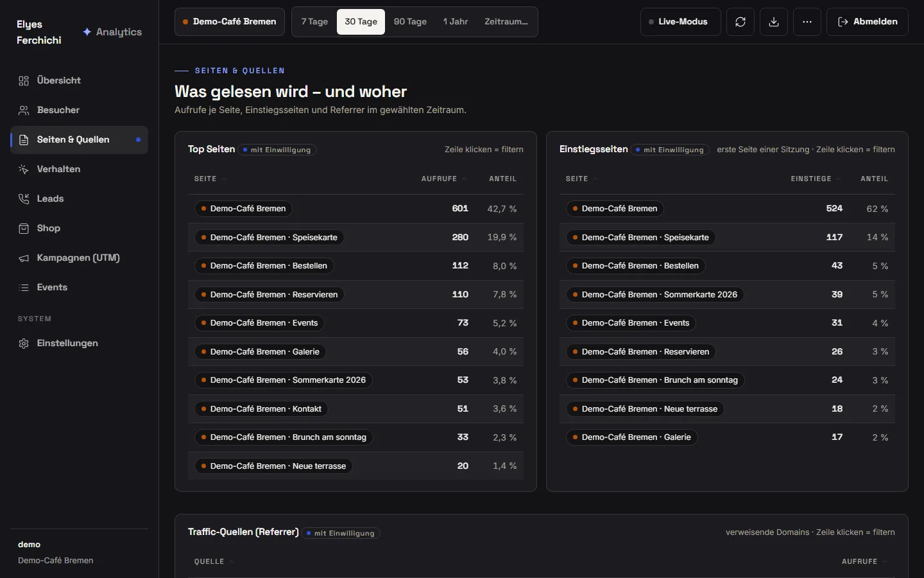Go to the Verhalten section
The height and width of the screenshot is (578, 924).
(x=79, y=170)
